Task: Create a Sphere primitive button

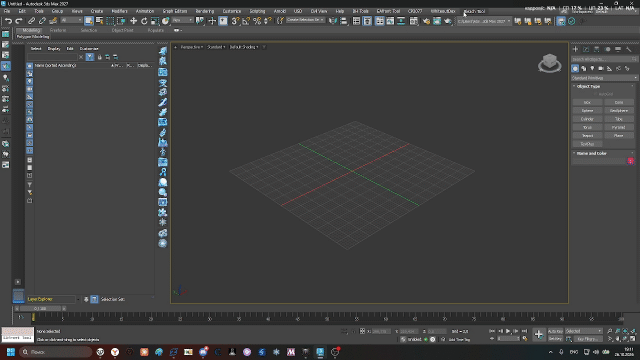Action: (x=587, y=111)
